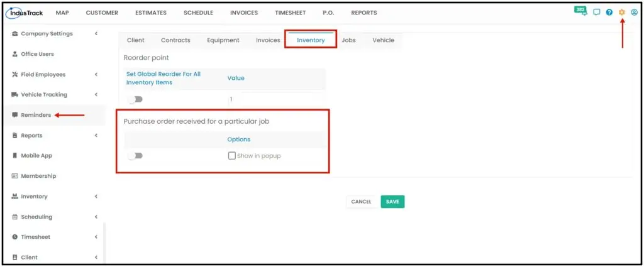This screenshot has width=644, height=267.
Task: Switch to the Equipment tab
Action: click(223, 40)
